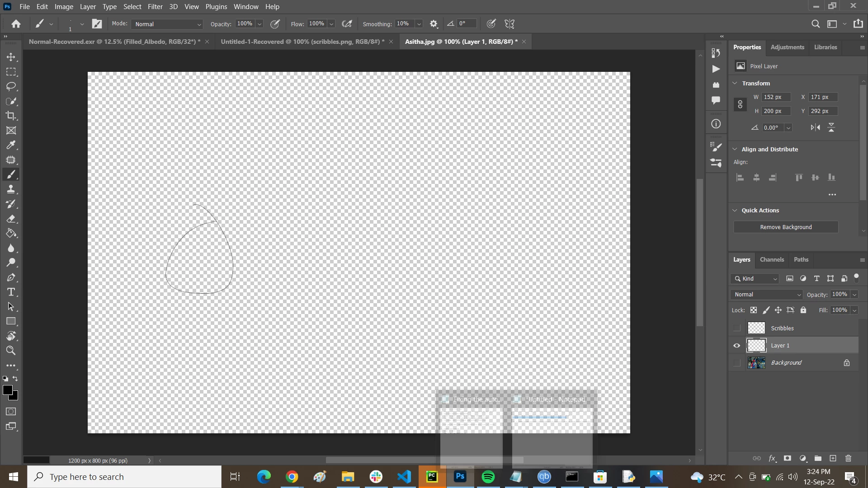
Task: Open the layer Kind filter dropdown
Action: (755, 279)
